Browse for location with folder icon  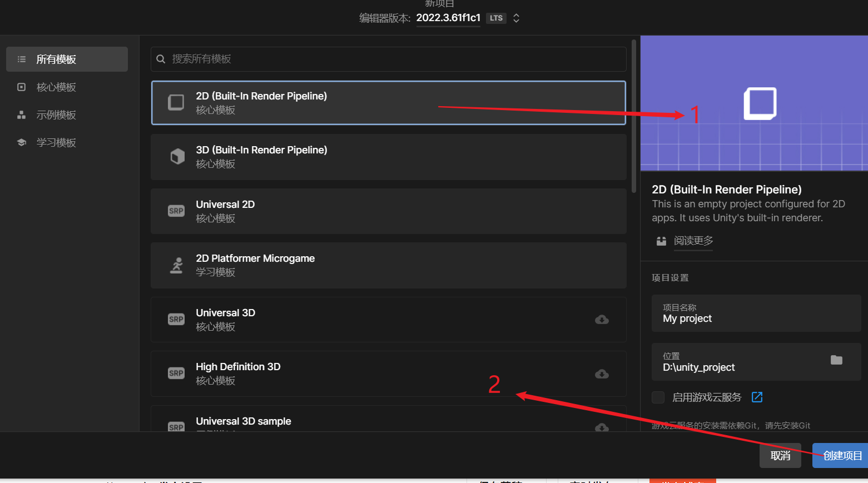pos(836,360)
